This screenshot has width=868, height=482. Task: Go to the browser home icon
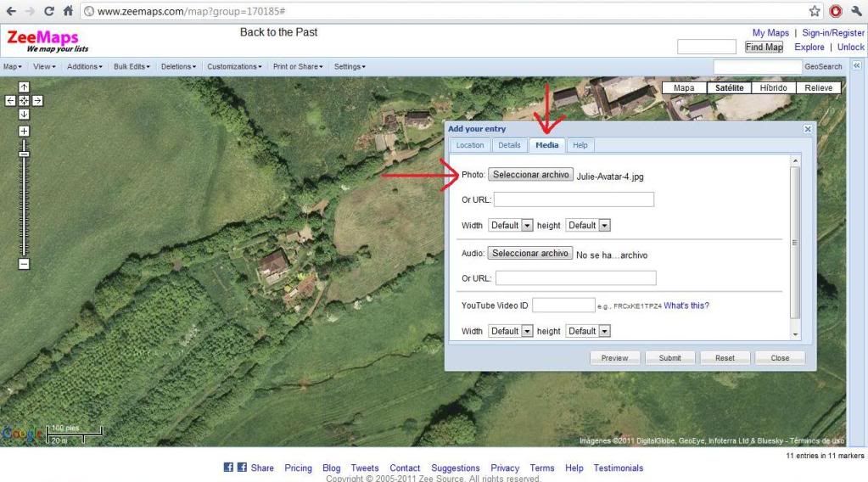(x=68, y=12)
